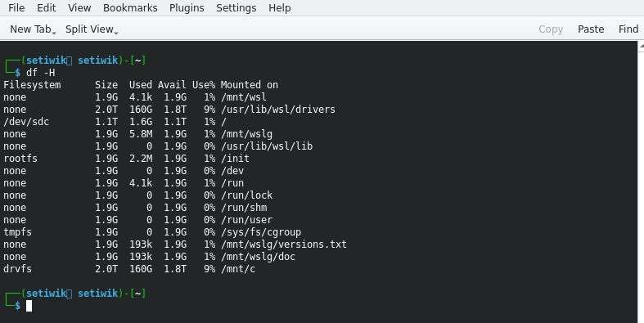644x323 pixels.
Task: Expand the Split View dropdown arrow
Action: pos(116,32)
